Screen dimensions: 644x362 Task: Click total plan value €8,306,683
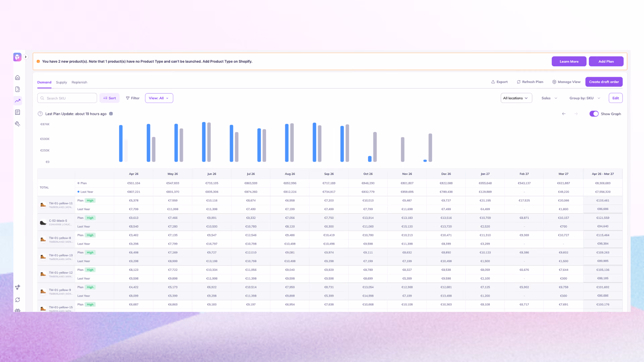[x=603, y=183]
